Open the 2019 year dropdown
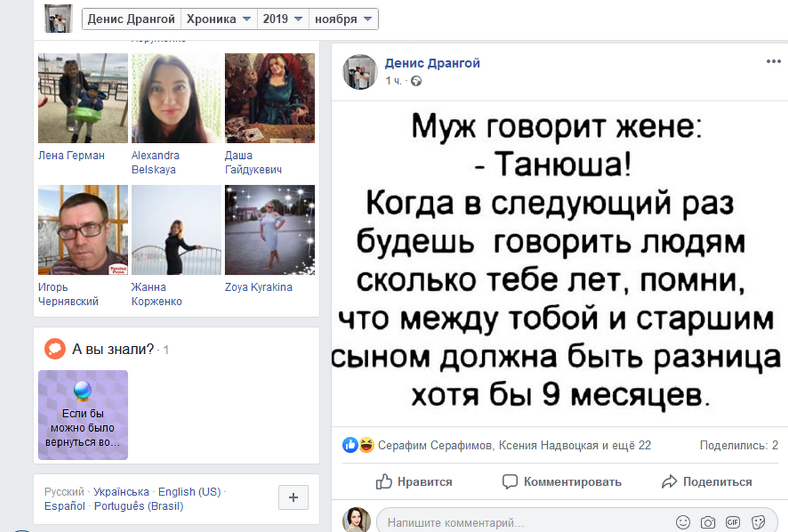Screen dimensions: 788x532 (282, 19)
